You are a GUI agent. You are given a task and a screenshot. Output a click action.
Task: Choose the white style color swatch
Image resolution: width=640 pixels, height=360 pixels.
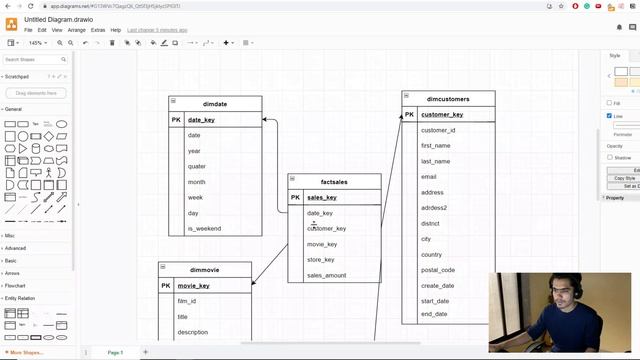pyautogui.click(x=621, y=72)
